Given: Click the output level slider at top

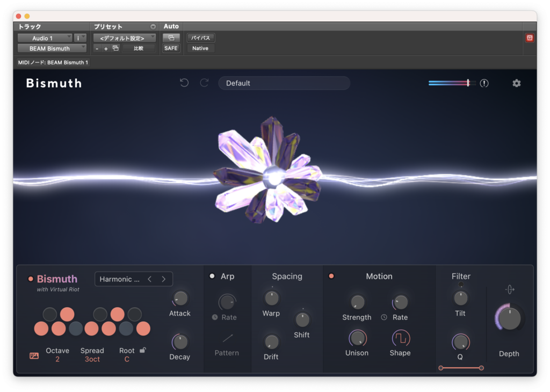Looking at the screenshot, I should coord(452,83).
